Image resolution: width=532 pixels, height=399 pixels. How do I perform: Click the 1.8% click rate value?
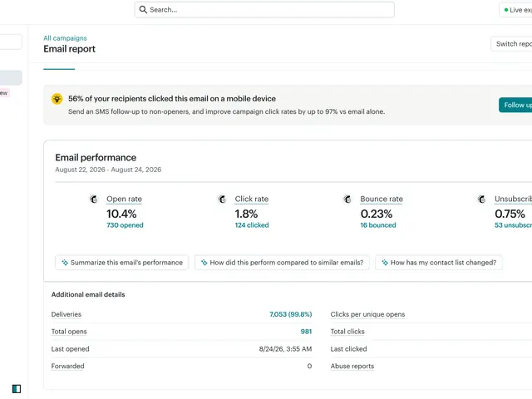(246, 214)
